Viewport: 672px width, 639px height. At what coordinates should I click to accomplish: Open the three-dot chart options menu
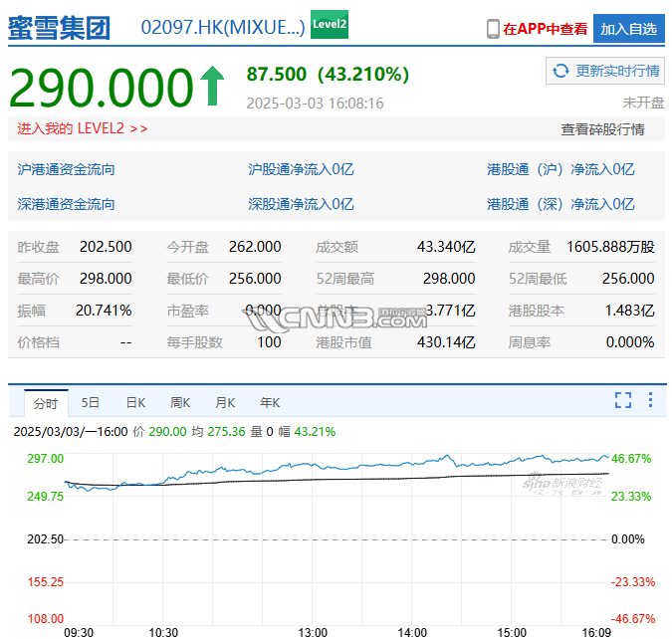tap(650, 400)
